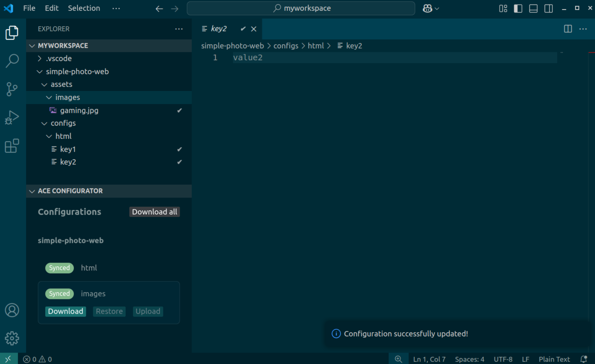This screenshot has height=364, width=595.
Task: Click the configs breadcrumb
Action: [x=286, y=46]
